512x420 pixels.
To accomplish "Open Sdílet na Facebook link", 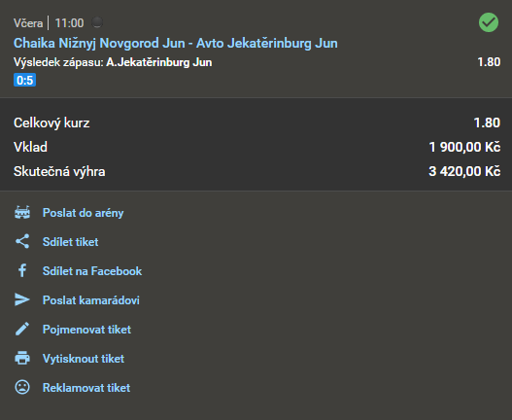I will (92, 271).
